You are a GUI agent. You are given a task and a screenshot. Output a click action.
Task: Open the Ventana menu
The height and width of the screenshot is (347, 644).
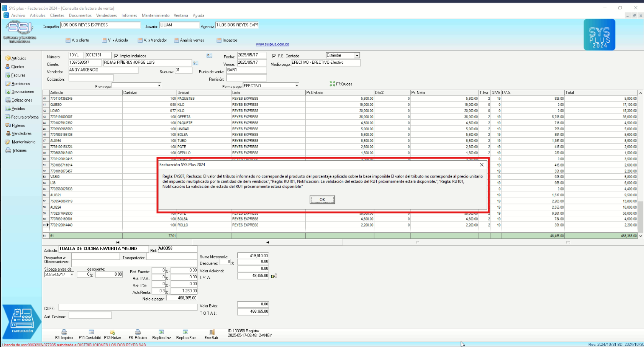180,15
